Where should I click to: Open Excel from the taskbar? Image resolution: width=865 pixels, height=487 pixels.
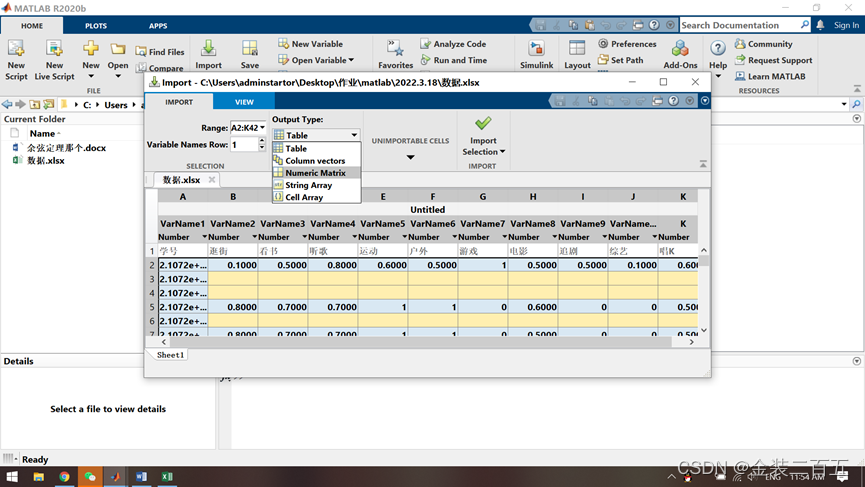click(x=167, y=477)
